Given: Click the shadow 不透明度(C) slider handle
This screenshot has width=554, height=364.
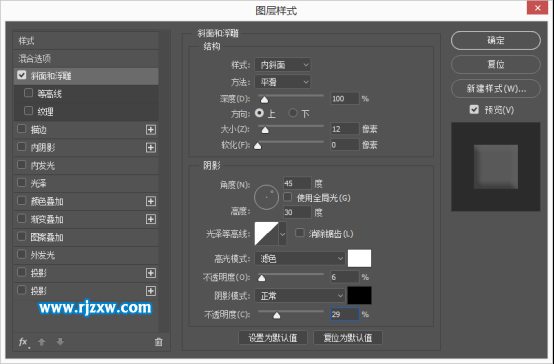Looking at the screenshot, I should (x=277, y=315).
